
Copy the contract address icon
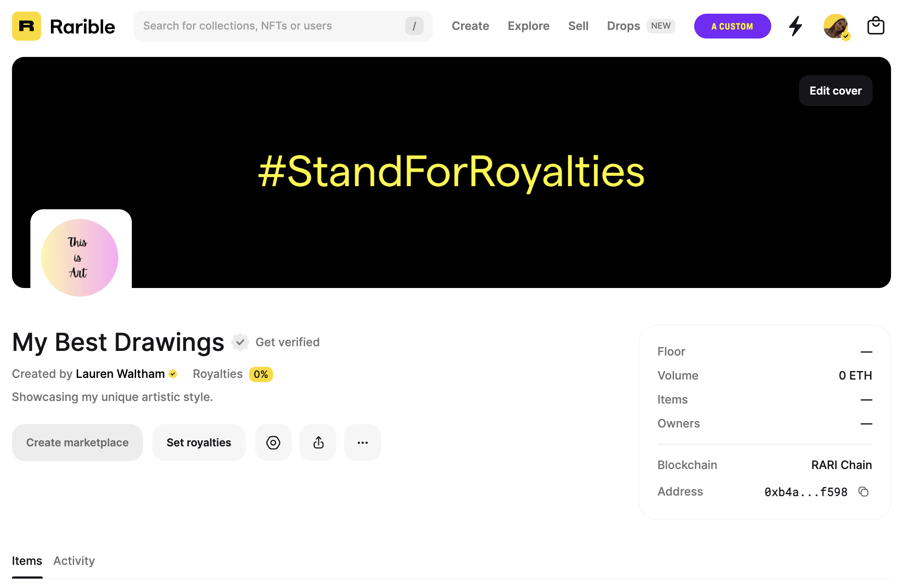864,492
